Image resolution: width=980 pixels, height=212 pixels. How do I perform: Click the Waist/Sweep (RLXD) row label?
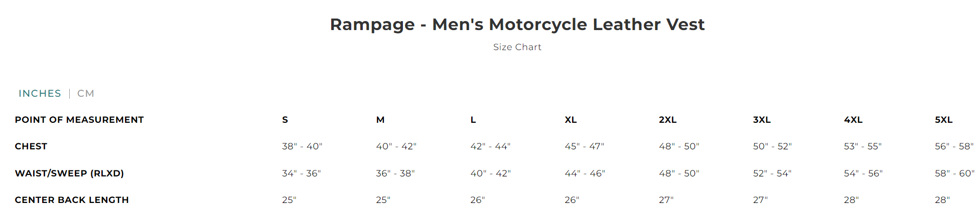[69, 173]
